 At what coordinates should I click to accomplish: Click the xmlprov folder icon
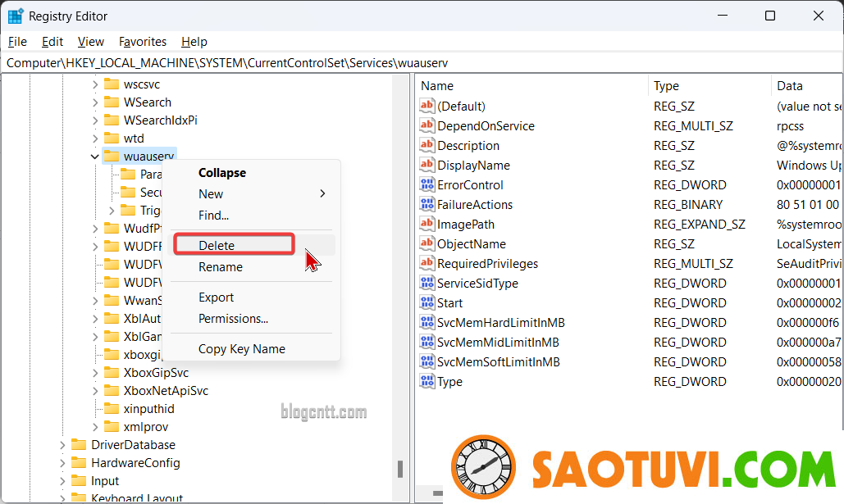111,426
